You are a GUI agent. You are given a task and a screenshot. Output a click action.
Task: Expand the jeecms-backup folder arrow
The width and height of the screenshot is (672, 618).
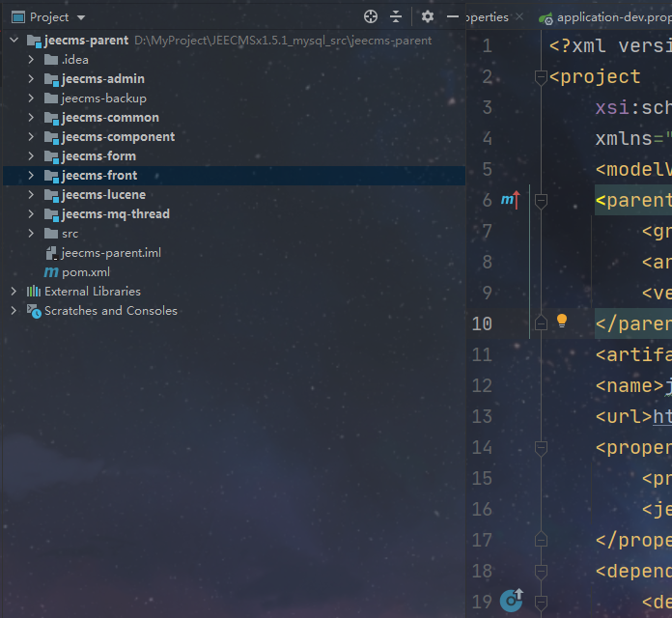click(x=31, y=98)
